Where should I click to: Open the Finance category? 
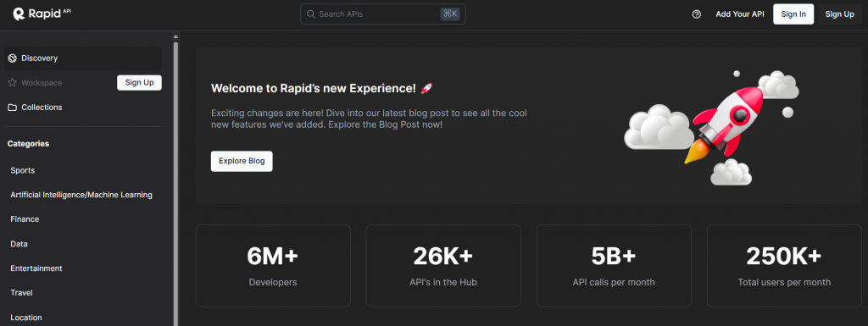pyautogui.click(x=25, y=219)
